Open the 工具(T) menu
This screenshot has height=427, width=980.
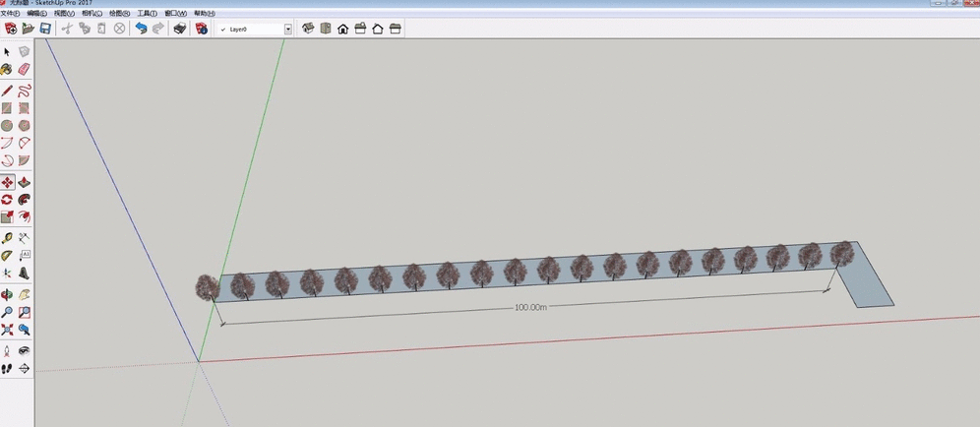147,14
